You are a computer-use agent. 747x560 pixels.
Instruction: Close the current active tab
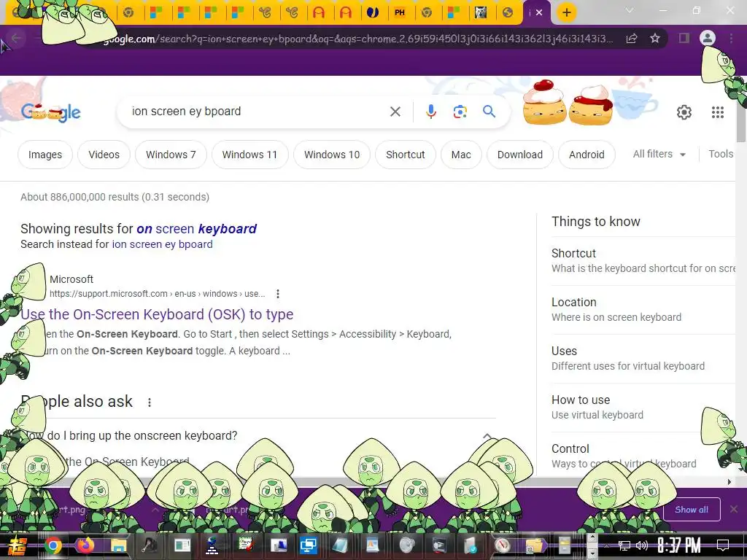pos(539,12)
